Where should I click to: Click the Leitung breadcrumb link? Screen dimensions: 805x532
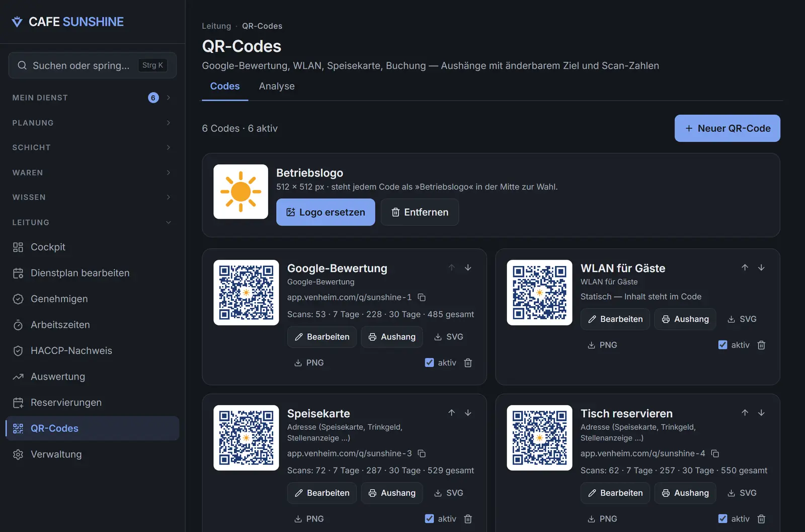point(216,26)
